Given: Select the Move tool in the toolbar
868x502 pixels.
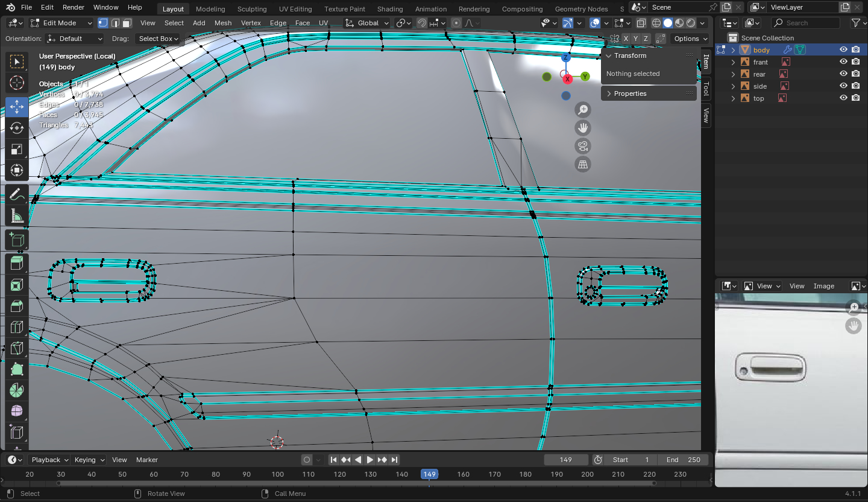Looking at the screenshot, I should click(17, 107).
